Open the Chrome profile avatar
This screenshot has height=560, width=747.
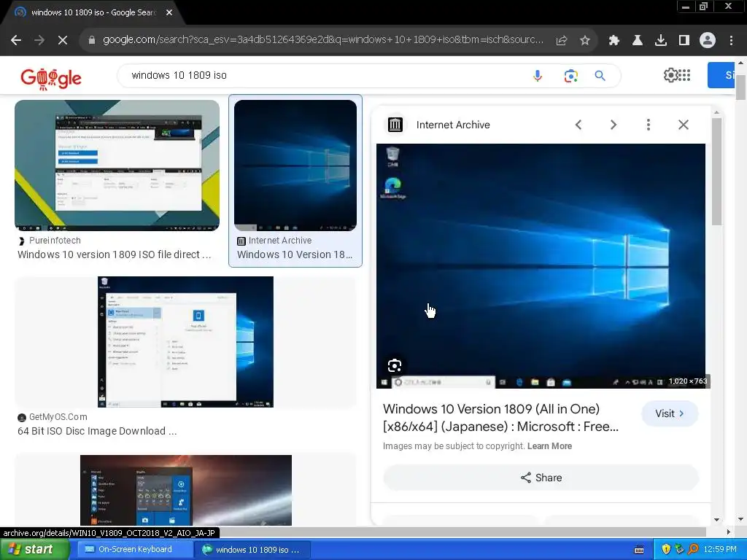708,41
